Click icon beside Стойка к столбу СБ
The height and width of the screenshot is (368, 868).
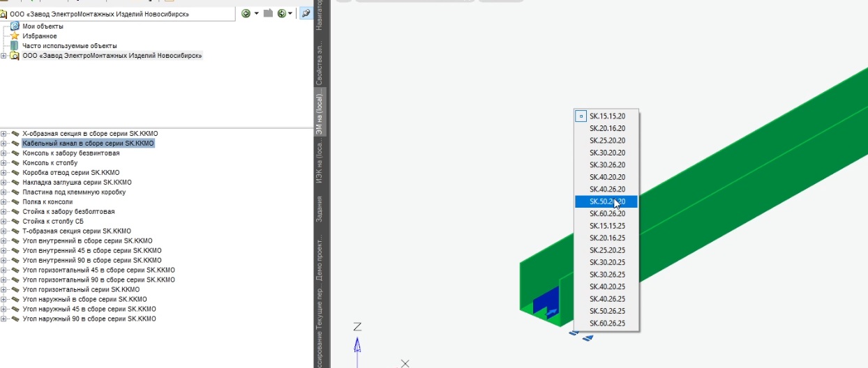[x=15, y=221]
